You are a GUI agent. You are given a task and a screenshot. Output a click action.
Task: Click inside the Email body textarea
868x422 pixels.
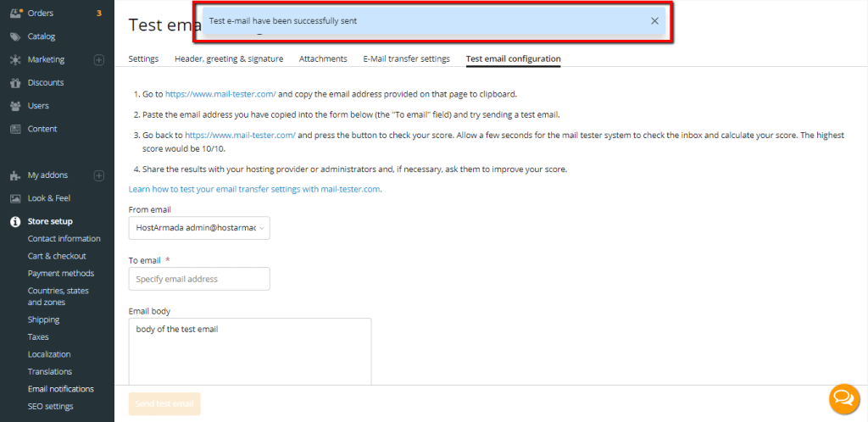(250, 352)
